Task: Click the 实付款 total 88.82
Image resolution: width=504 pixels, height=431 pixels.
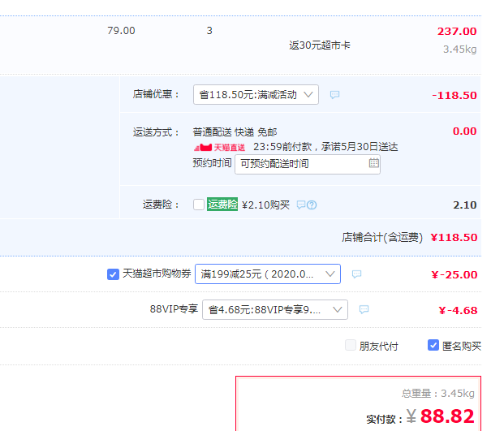Action: [x=447, y=416]
